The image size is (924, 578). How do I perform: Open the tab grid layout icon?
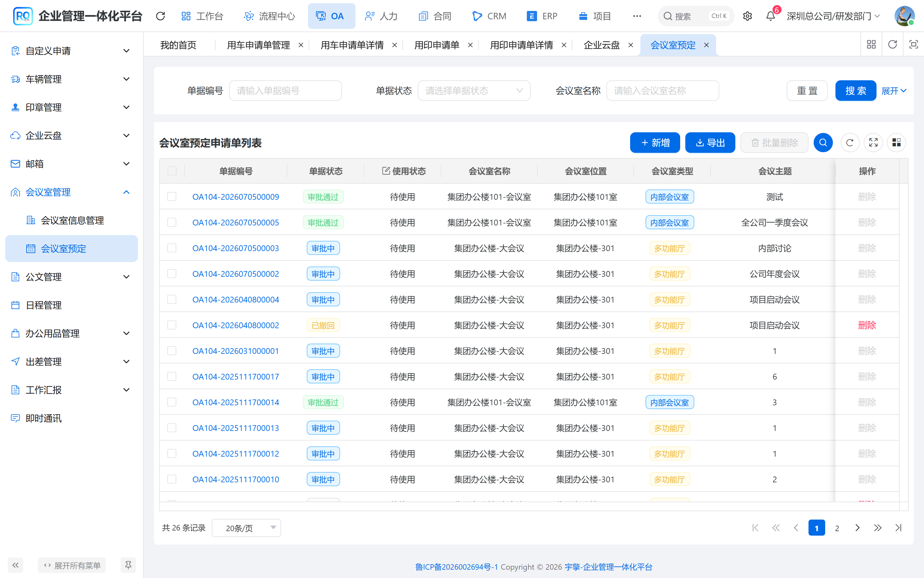(x=871, y=45)
